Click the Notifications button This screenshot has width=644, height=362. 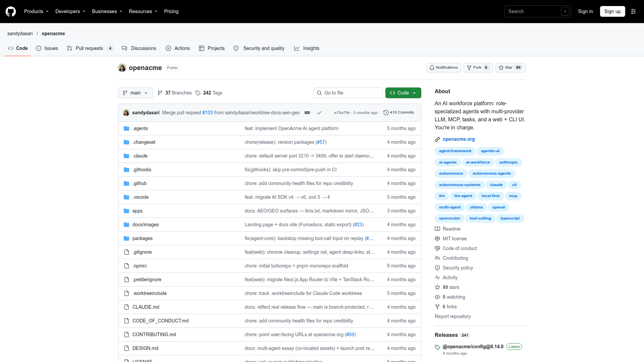click(x=443, y=68)
